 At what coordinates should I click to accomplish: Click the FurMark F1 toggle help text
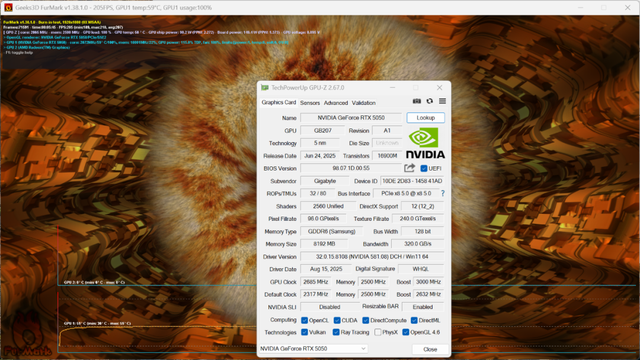[18, 53]
